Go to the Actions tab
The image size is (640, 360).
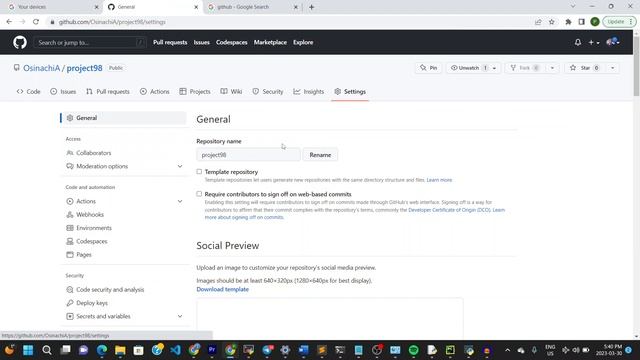point(154,91)
